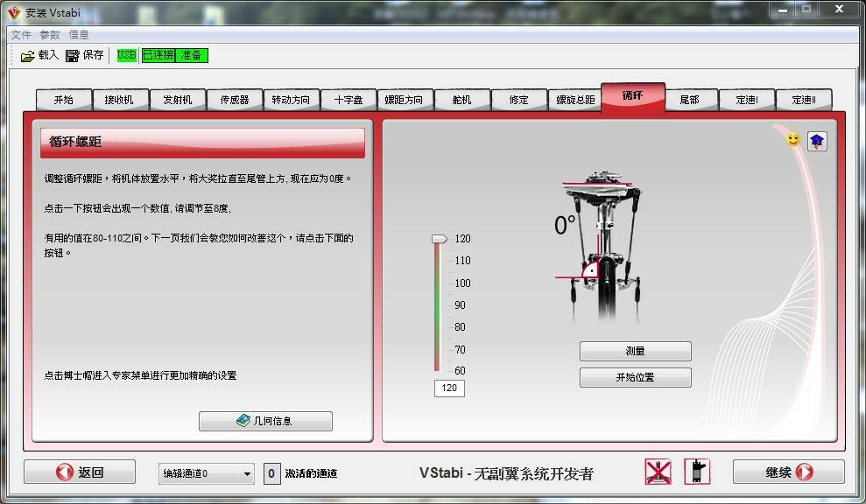Open the 编辑通道0 channel dropdown
Viewport: 866px width, 504px height.
click(x=207, y=473)
